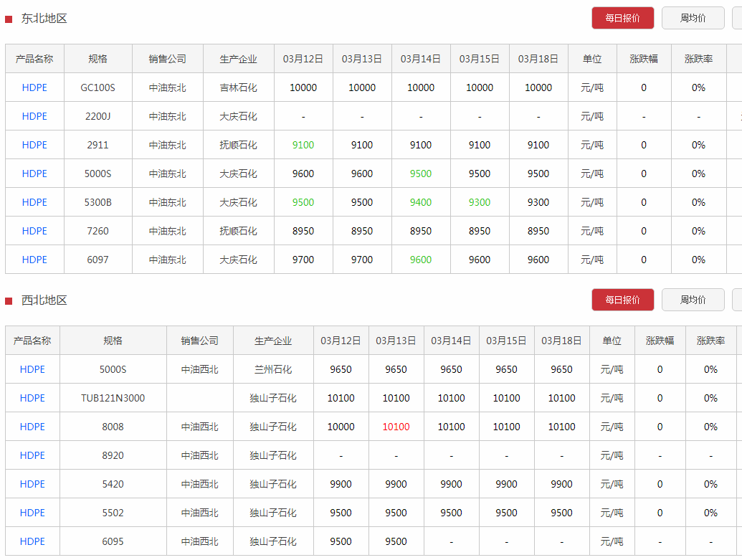
Task: Switch to 周均价 tab in 东北地区 section
Action: pos(693,18)
